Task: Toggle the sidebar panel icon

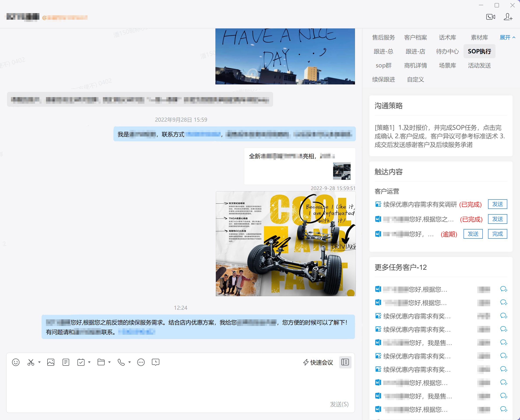Action: [345, 362]
